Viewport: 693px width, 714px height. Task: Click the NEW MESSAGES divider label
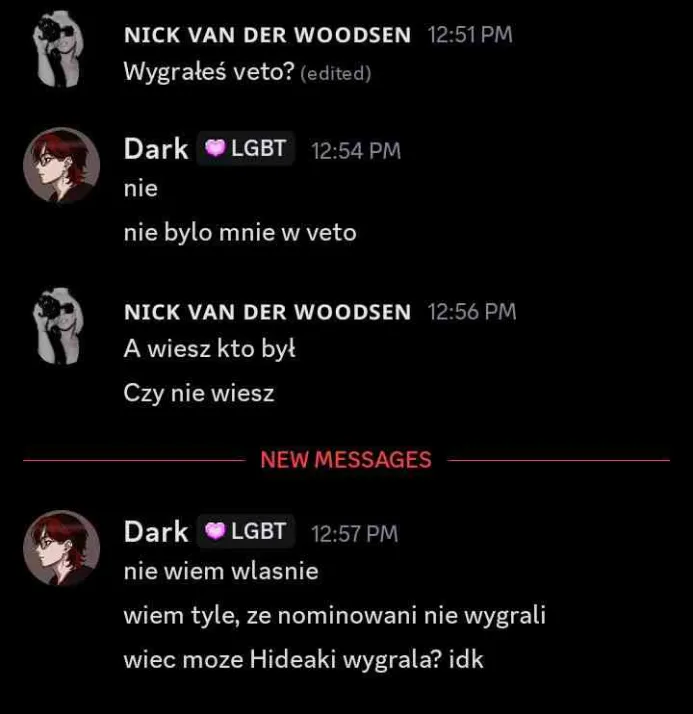click(346, 460)
